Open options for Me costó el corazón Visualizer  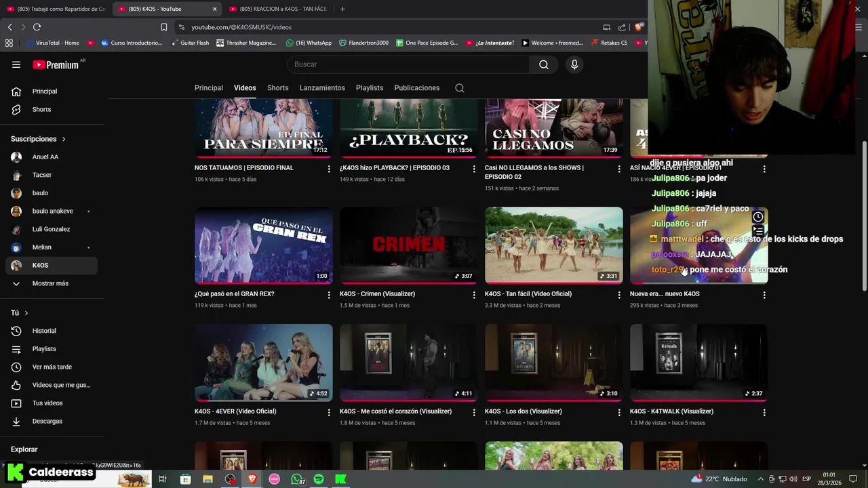coord(474,412)
